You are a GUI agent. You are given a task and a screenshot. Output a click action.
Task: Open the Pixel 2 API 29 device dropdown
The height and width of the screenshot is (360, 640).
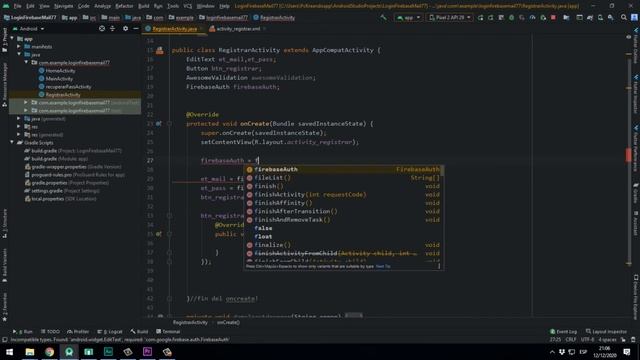(450, 18)
